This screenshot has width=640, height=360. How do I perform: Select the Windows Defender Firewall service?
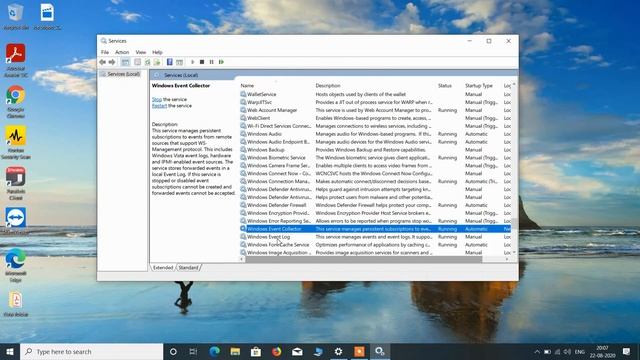pyautogui.click(x=375, y=205)
